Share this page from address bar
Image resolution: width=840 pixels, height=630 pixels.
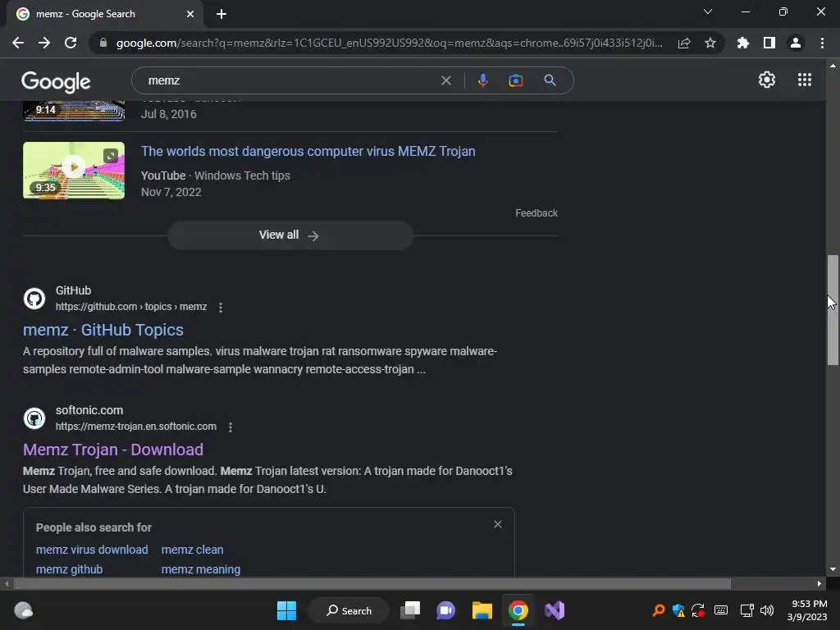684,43
